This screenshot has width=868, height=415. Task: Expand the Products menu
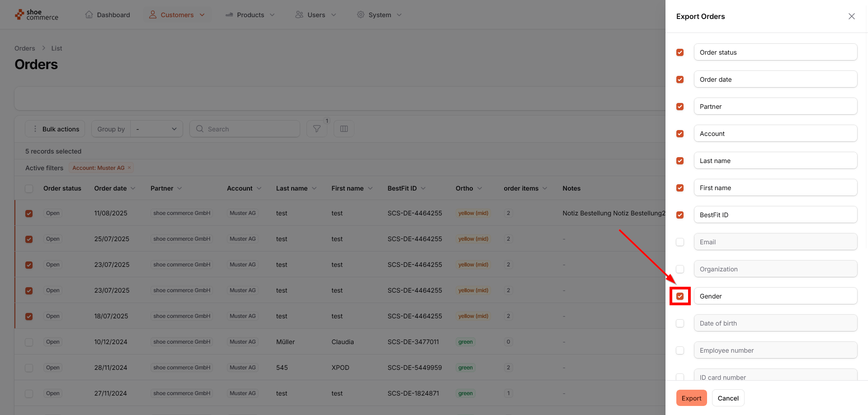tap(250, 15)
